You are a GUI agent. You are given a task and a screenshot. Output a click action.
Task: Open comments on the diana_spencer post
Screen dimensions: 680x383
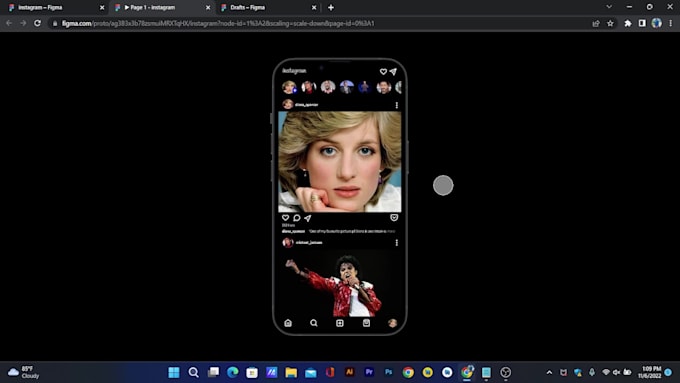point(297,218)
